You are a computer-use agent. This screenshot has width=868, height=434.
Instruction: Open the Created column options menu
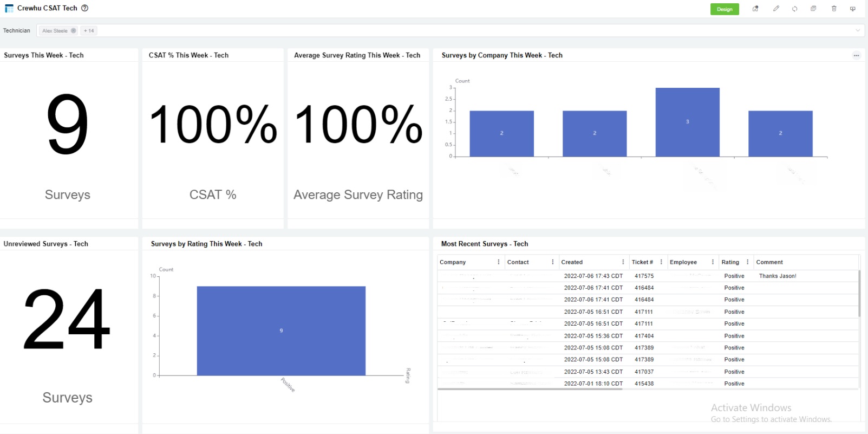point(623,262)
